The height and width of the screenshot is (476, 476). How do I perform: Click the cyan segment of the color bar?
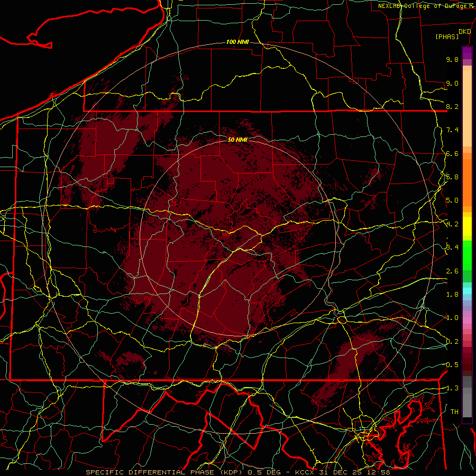467,291
